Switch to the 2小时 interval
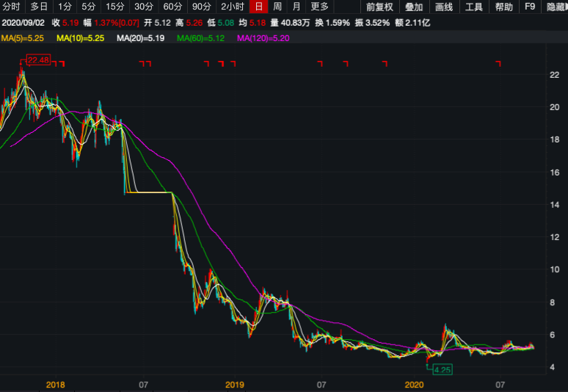The image size is (568, 392). 233,7
